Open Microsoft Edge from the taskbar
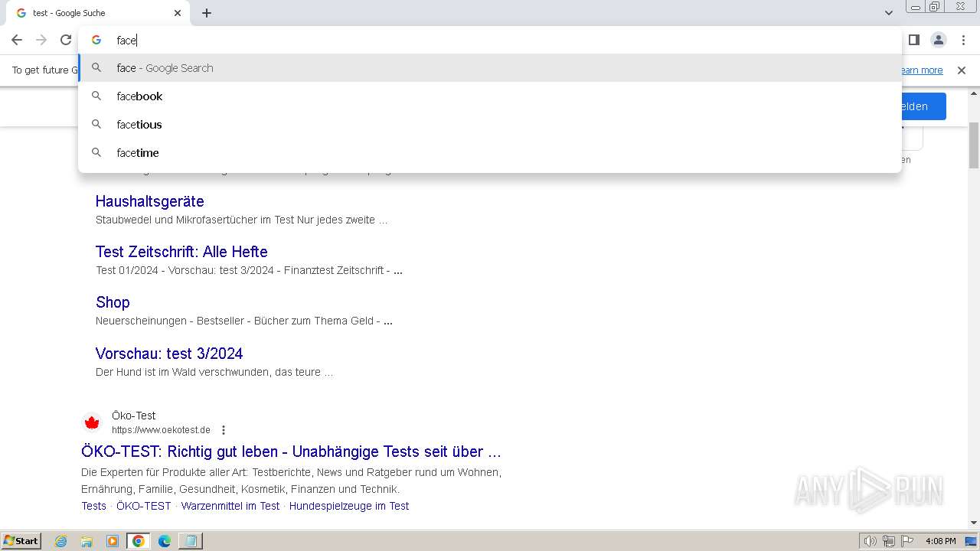The height and width of the screenshot is (551, 980). [x=164, y=541]
